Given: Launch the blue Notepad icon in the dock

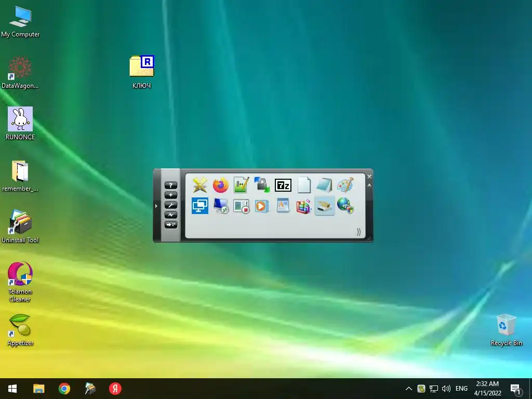Looking at the screenshot, I should click(x=324, y=185).
